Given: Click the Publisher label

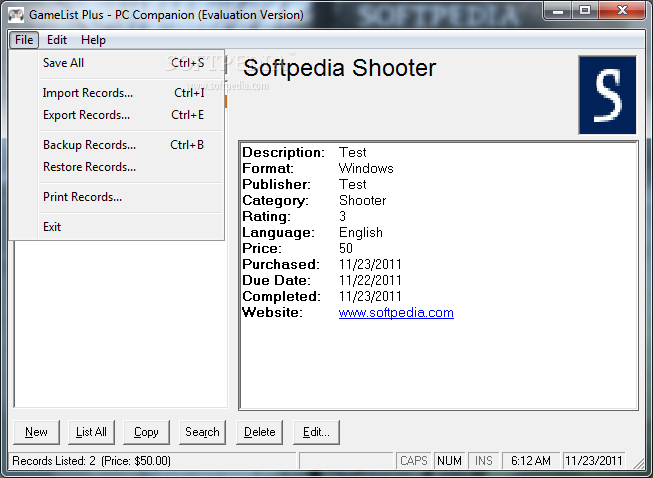Looking at the screenshot, I should point(277,184).
